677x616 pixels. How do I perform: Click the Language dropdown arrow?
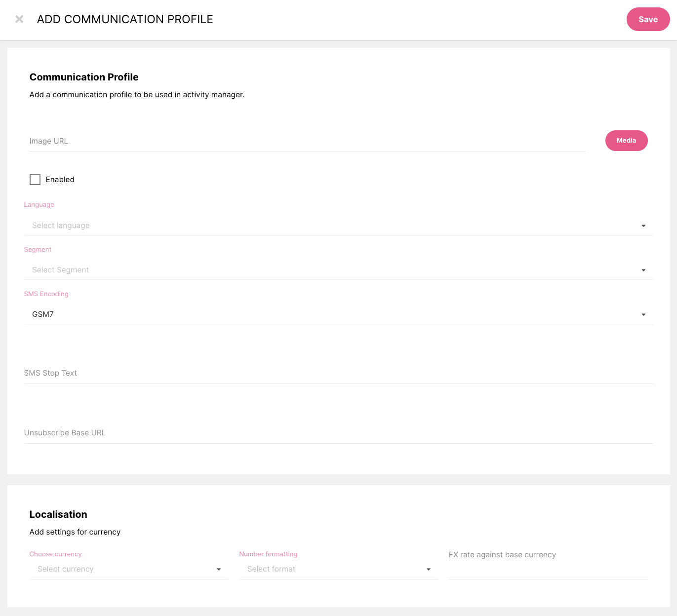(643, 226)
